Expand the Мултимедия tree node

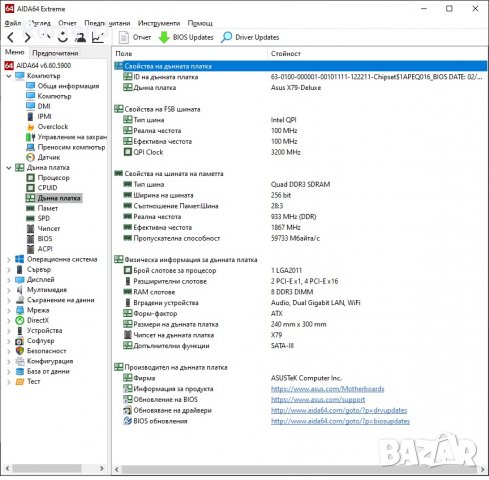(9, 290)
